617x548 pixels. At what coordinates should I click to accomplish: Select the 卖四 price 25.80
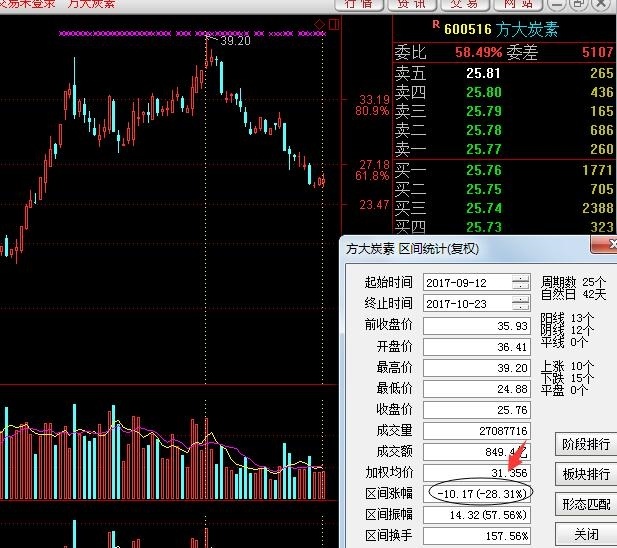484,92
